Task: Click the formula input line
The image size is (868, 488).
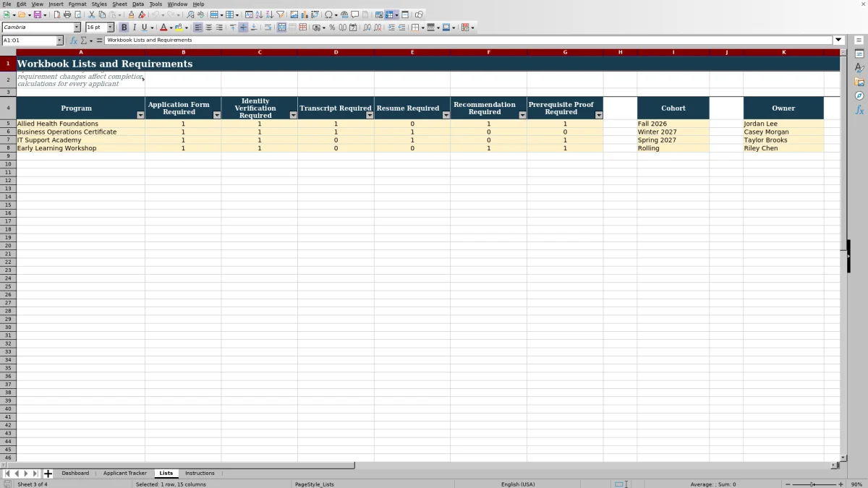Action: (469, 40)
